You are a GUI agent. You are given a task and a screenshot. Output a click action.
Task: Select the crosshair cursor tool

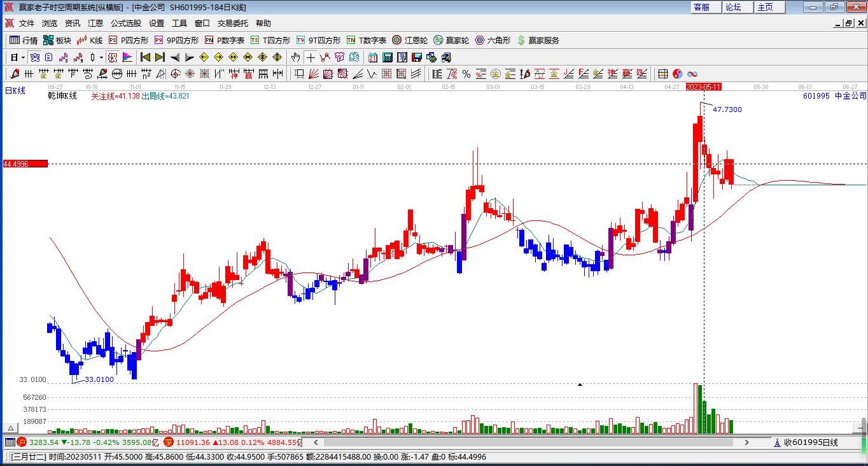point(311,57)
